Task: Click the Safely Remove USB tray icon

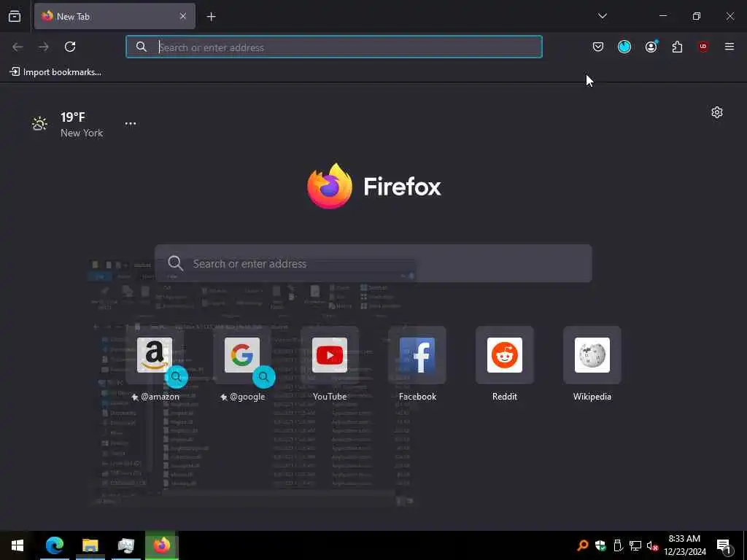Action: pyautogui.click(x=618, y=545)
